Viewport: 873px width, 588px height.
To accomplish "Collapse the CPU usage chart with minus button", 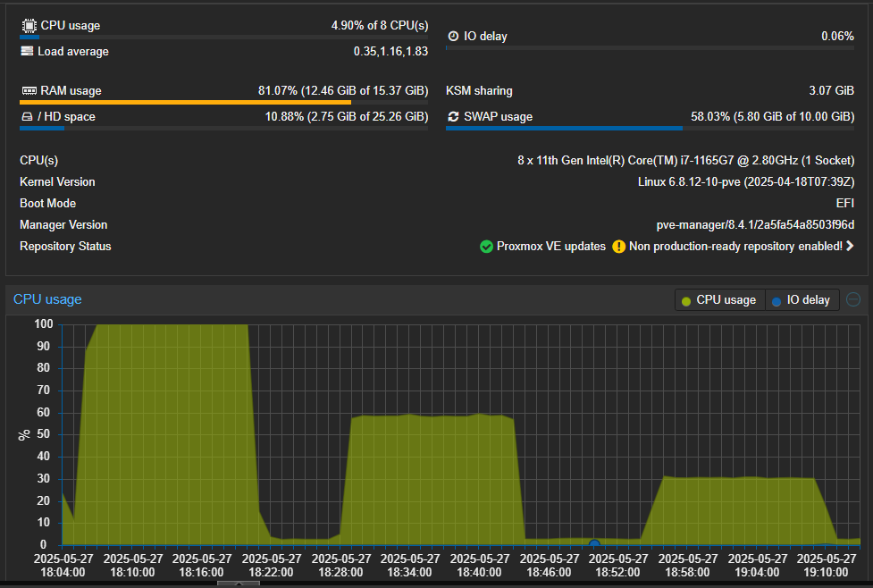I will (x=853, y=299).
